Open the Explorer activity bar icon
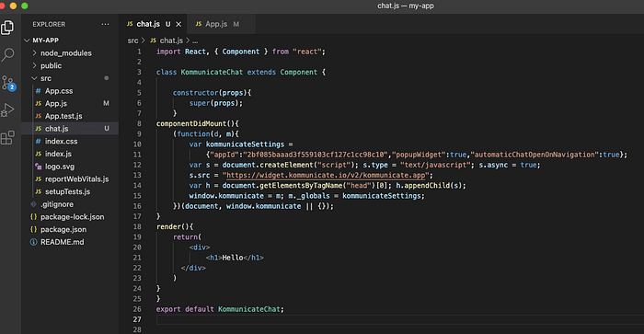Screen dimensions: 644x334 7,28
